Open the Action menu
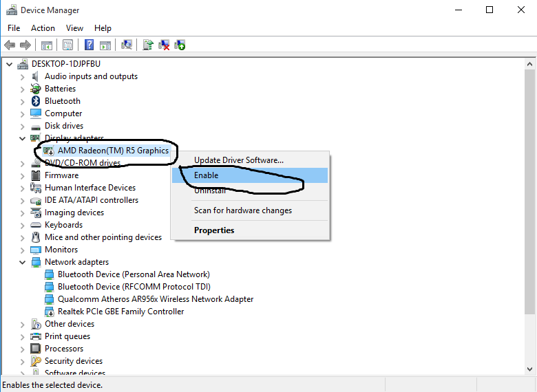537x392 pixels. point(43,28)
